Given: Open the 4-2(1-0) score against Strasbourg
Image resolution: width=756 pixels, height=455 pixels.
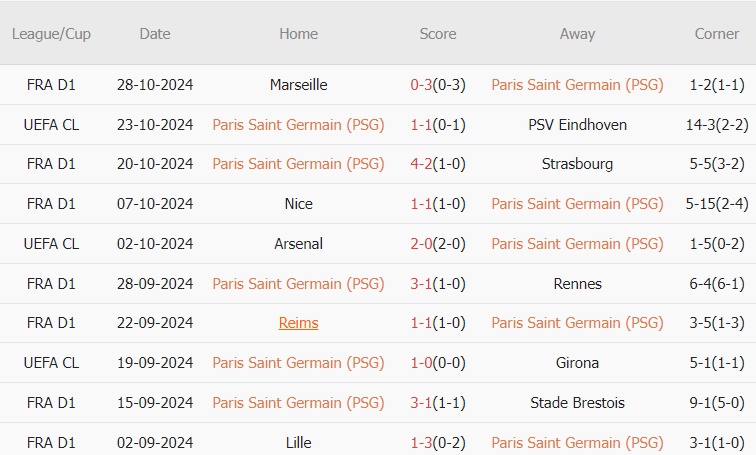Looking at the screenshot, I should point(438,164).
